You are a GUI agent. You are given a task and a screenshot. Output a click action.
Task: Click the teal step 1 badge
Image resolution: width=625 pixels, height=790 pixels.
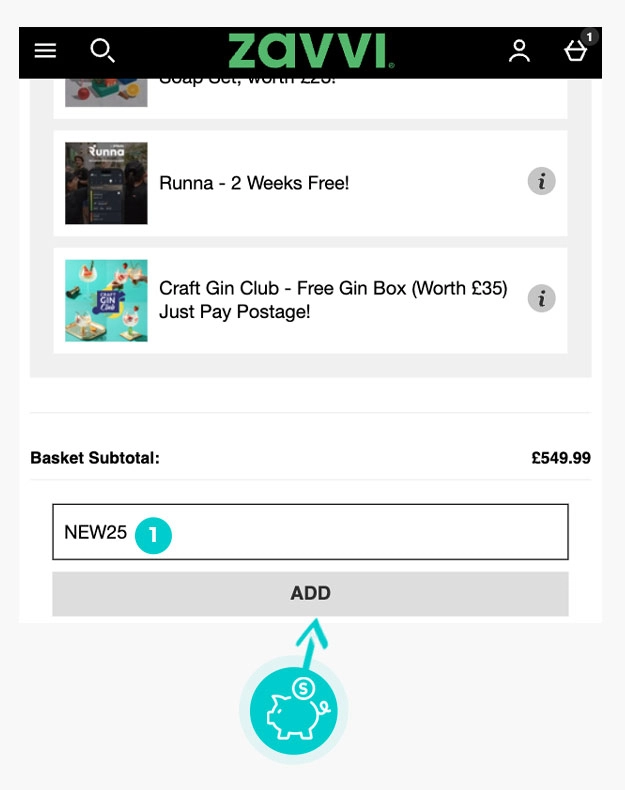tap(153, 534)
